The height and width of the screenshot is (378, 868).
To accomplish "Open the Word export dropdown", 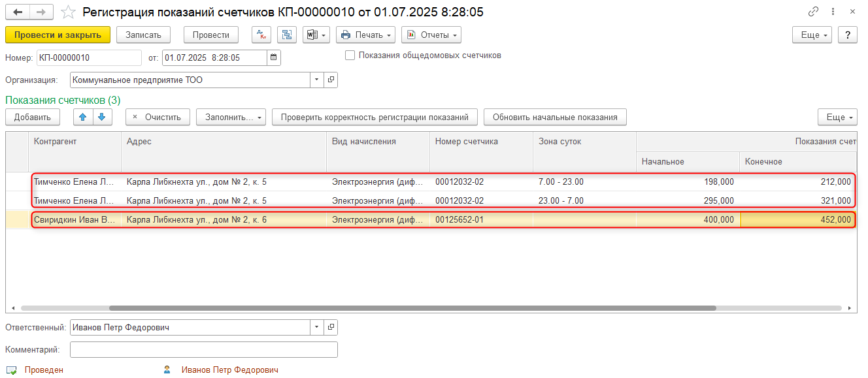I will [316, 35].
